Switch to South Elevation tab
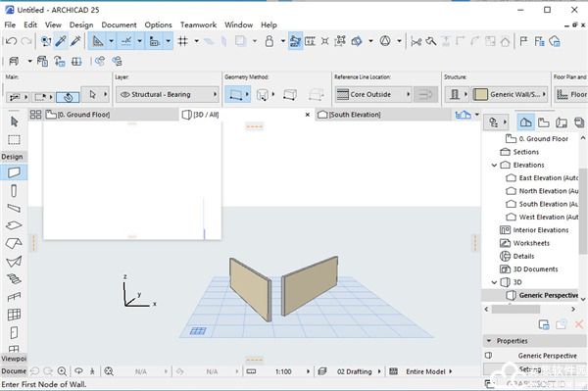Image resolution: width=588 pixels, height=391 pixels. [384, 115]
